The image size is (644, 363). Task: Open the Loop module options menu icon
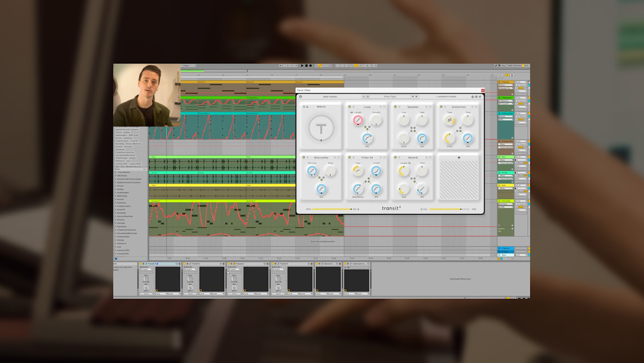[381, 107]
